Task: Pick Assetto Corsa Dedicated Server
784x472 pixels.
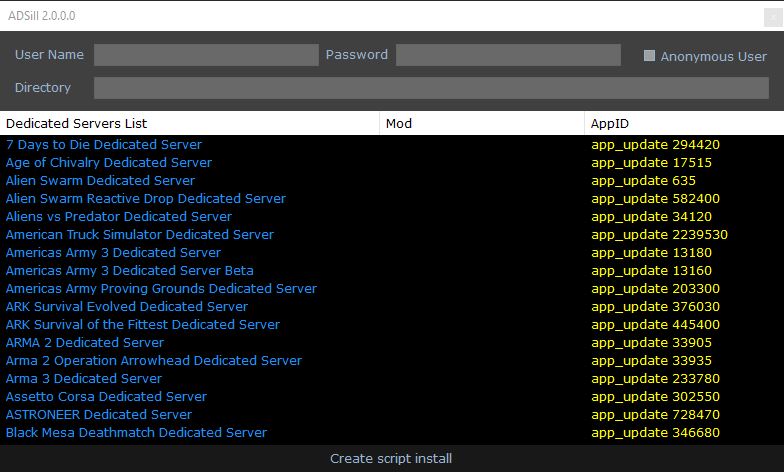Action: [106, 397]
